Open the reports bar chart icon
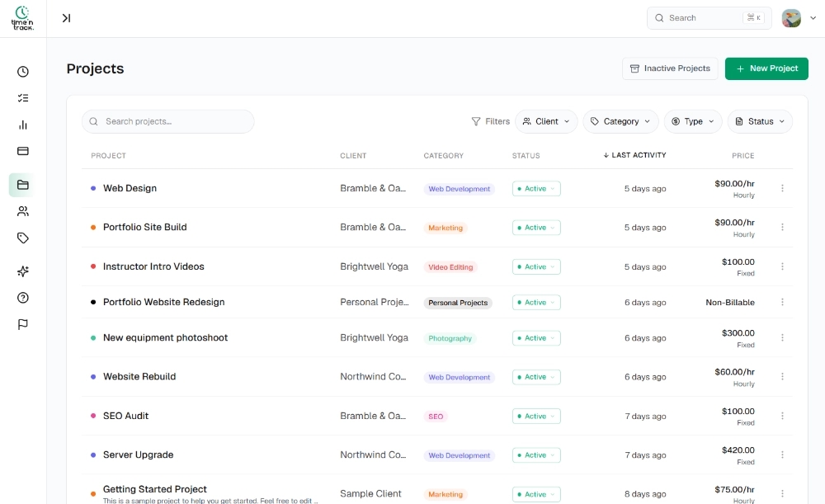This screenshot has height=504, width=825. click(x=22, y=125)
